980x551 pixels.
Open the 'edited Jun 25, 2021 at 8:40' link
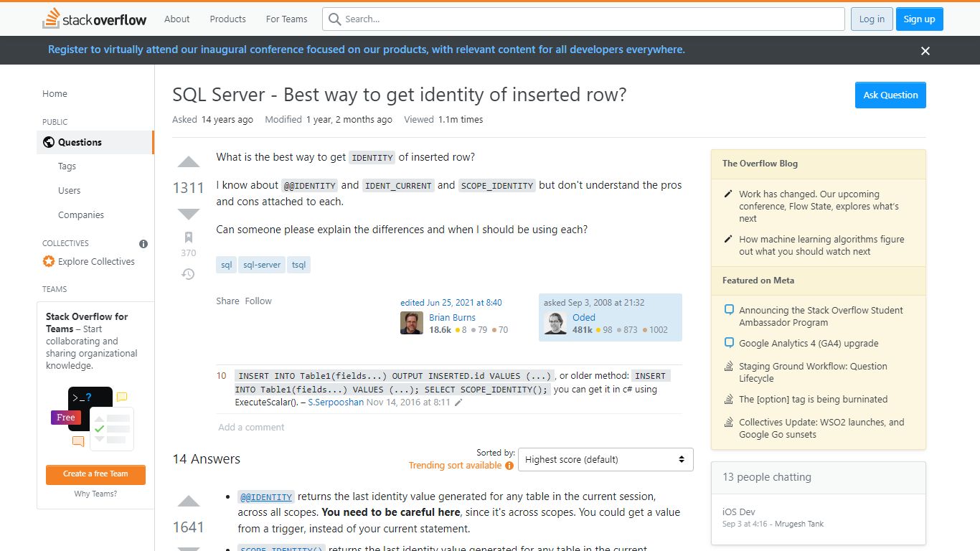(x=451, y=302)
